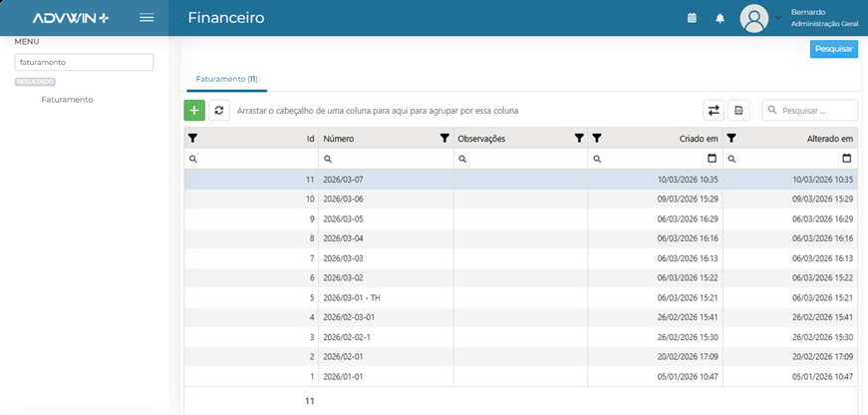Focus the grid Pesquisar search box
Viewport: 868px width, 415px height.
click(x=810, y=111)
